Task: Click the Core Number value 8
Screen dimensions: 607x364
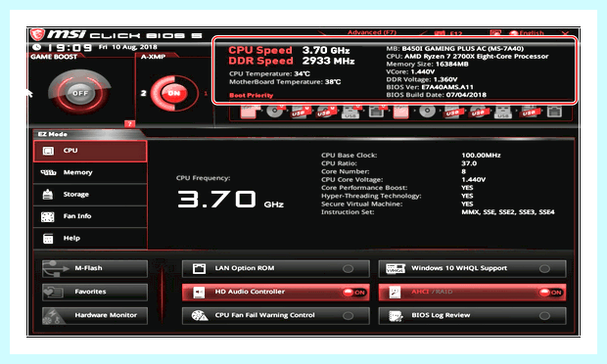Action: point(464,171)
